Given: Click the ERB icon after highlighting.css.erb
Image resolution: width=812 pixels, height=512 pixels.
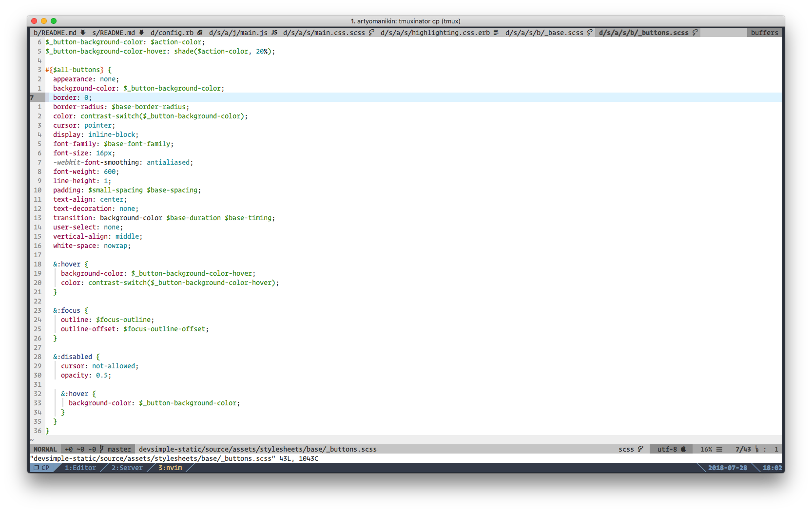Looking at the screenshot, I should 496,33.
